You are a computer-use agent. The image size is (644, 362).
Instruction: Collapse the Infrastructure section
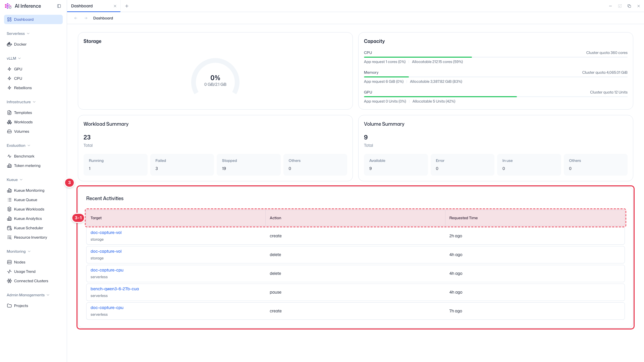[21, 102]
